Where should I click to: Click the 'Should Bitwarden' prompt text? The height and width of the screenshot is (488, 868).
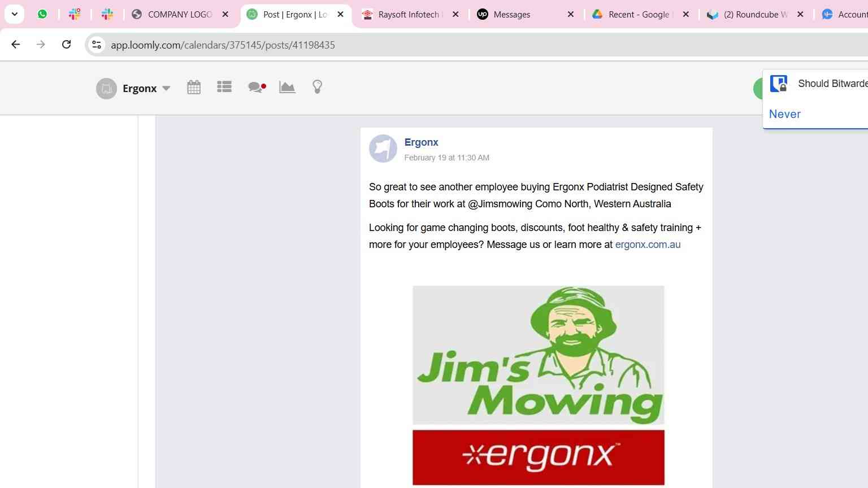click(x=832, y=84)
